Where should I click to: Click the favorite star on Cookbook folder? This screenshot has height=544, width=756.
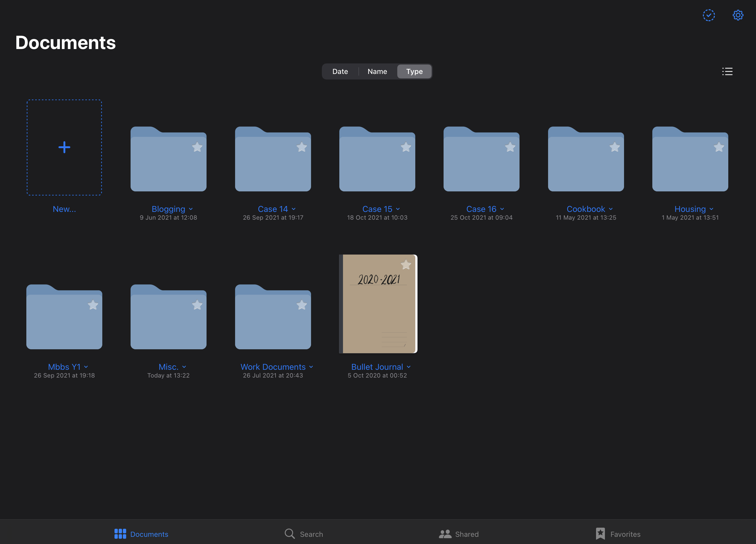click(x=615, y=147)
